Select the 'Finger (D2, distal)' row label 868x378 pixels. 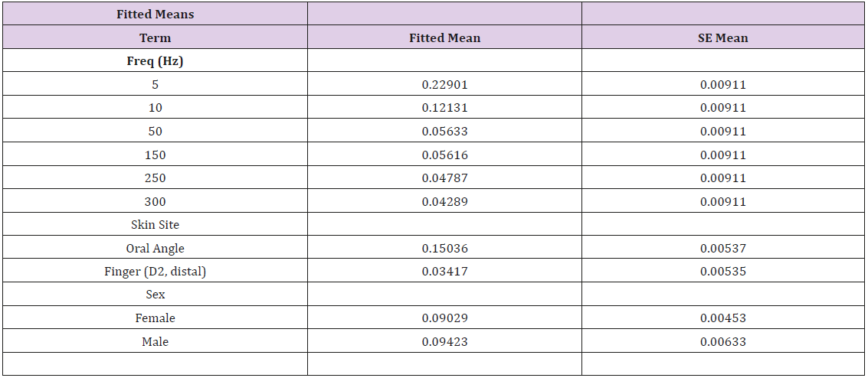point(155,271)
